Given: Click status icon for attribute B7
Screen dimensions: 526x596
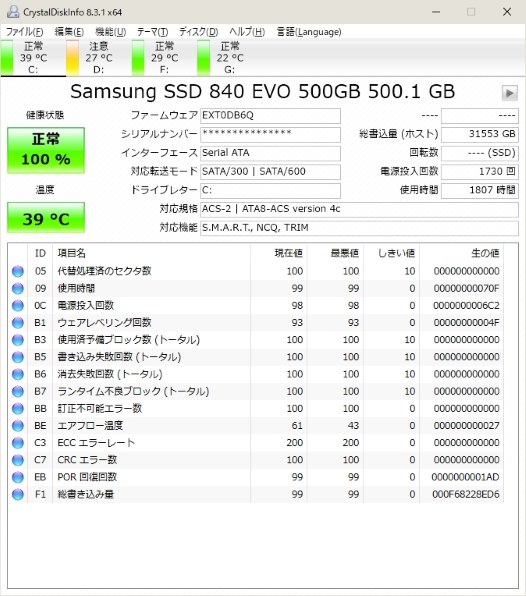Looking at the screenshot, I should point(17,391).
